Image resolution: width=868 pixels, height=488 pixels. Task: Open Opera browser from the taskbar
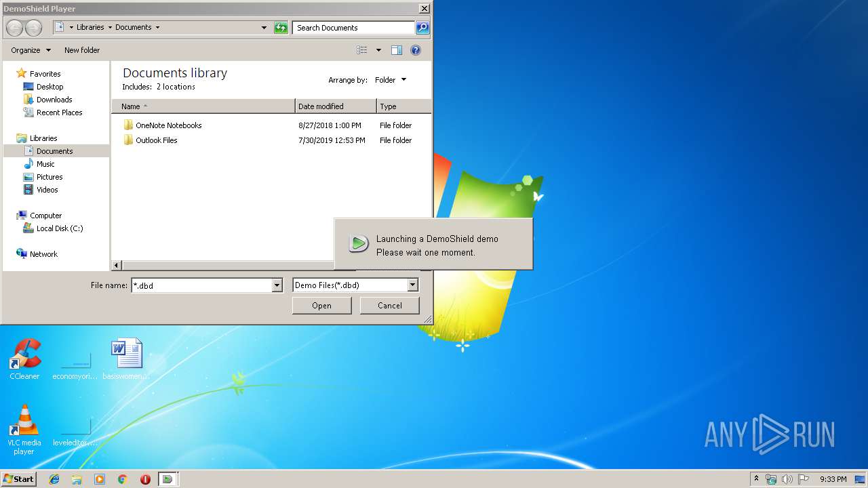[145, 479]
